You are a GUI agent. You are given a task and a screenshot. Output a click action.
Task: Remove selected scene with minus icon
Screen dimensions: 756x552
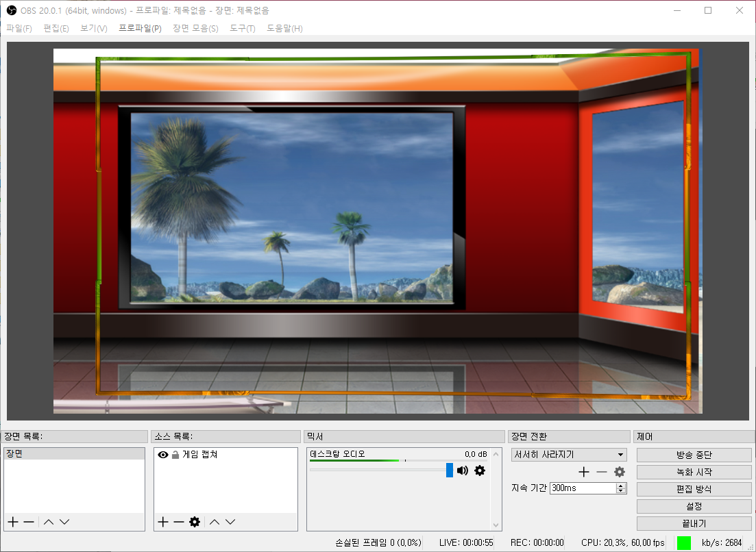point(29,522)
